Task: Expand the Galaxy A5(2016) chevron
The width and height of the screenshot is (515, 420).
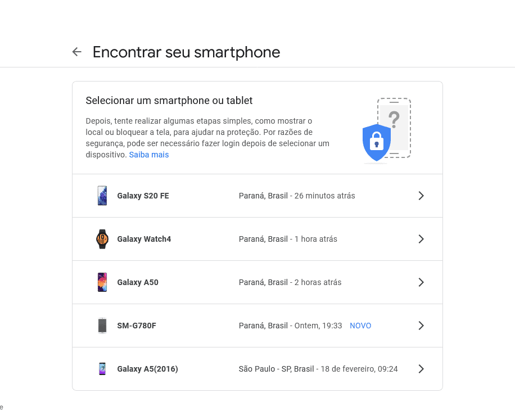Action: (421, 368)
